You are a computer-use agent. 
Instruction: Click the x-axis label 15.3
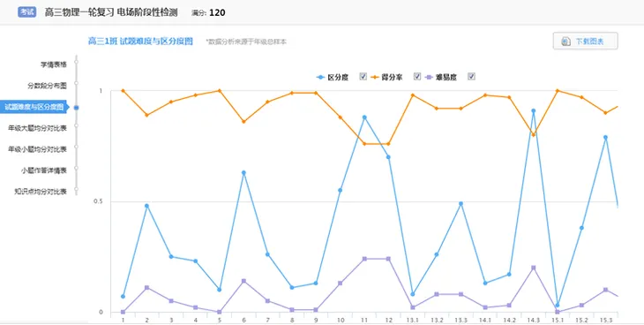[x=605, y=320]
